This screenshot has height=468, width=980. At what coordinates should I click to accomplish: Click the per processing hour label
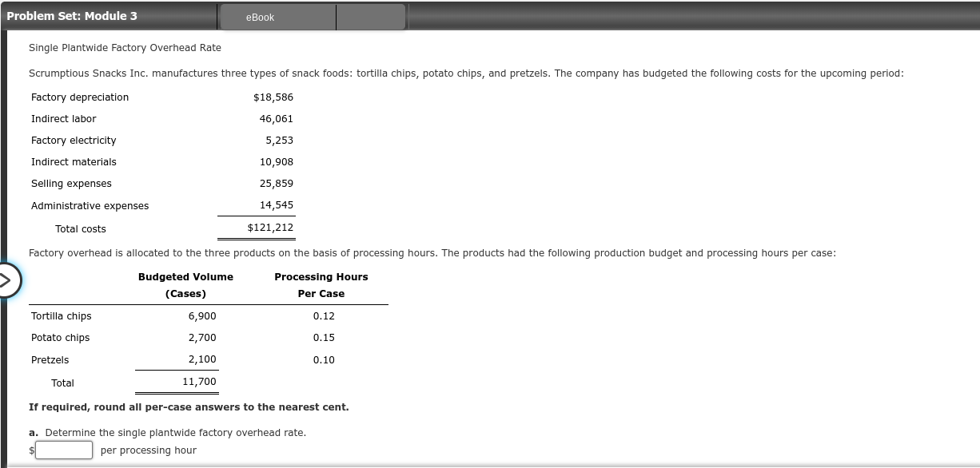click(x=148, y=450)
